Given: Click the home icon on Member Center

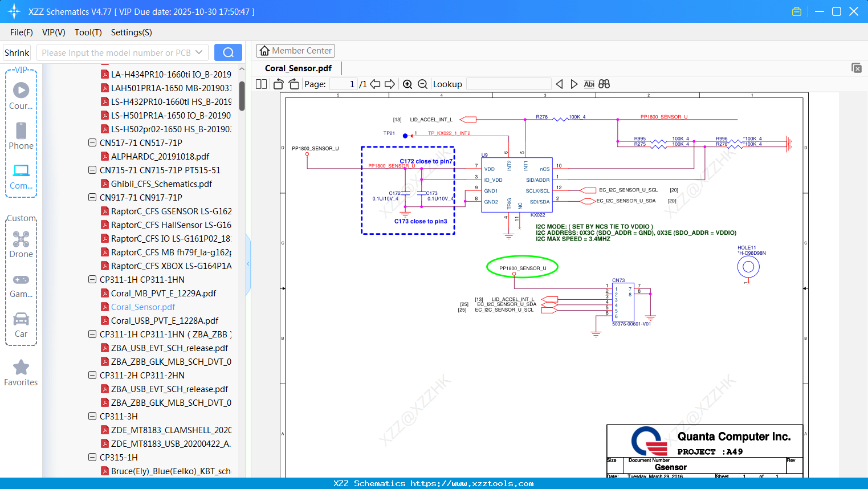Looking at the screenshot, I should 264,51.
